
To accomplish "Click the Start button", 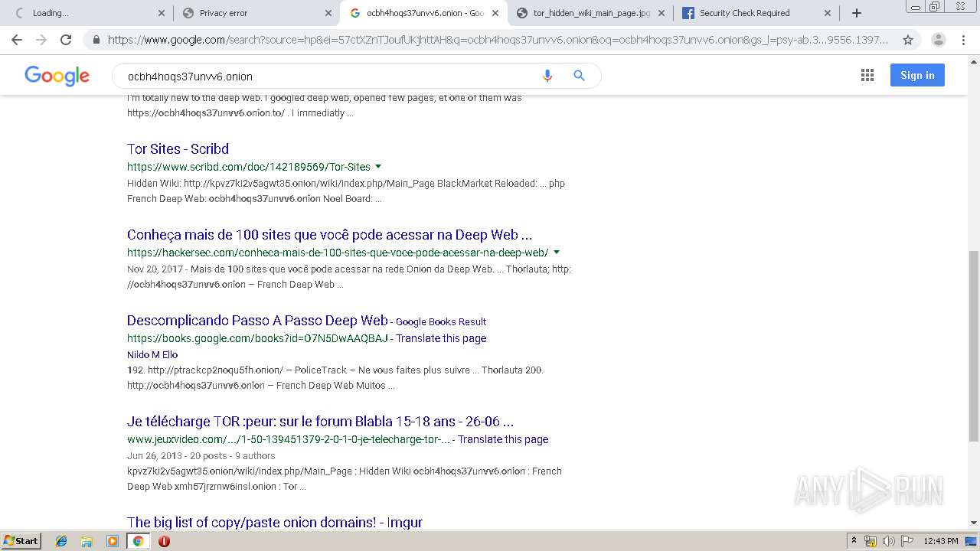I will [21, 541].
